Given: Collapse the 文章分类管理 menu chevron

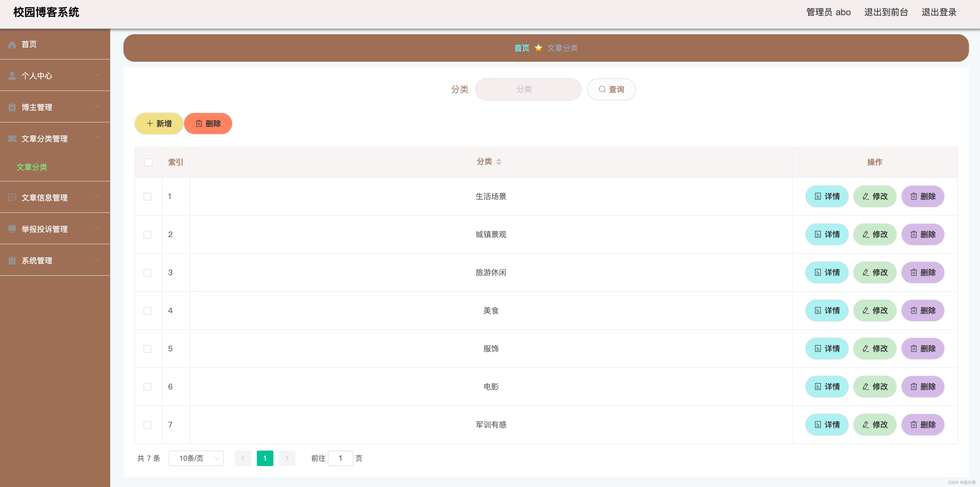Looking at the screenshot, I should pos(97,137).
